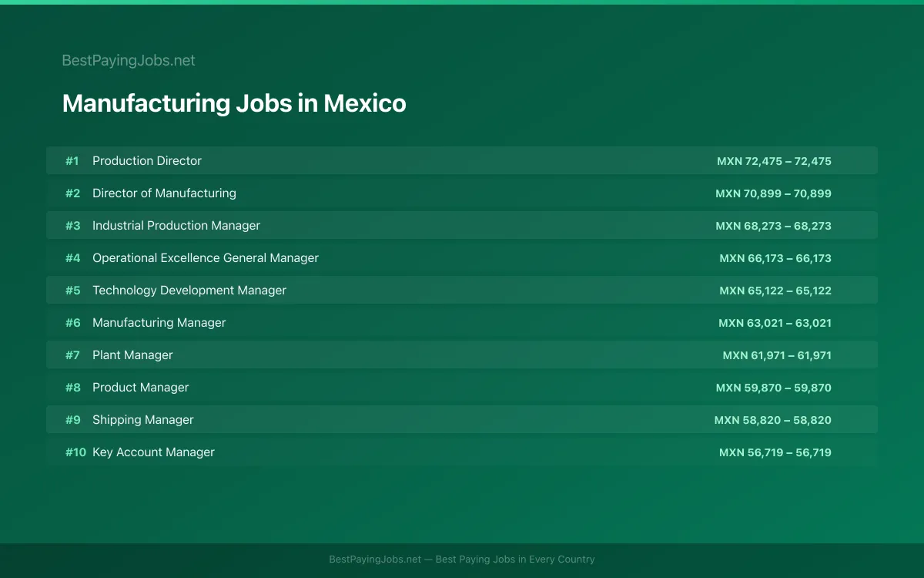Select the Industrial Production Manager job title
The image size is (924, 578).
tap(176, 226)
